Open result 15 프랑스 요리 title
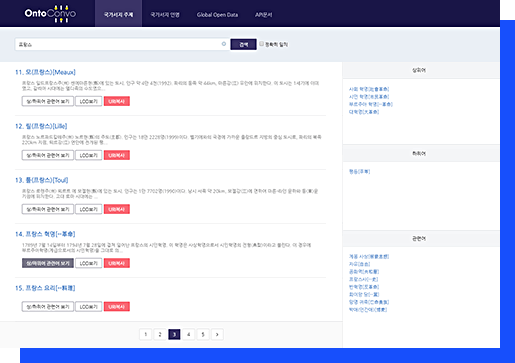This screenshot has width=515, height=363. 45,288
